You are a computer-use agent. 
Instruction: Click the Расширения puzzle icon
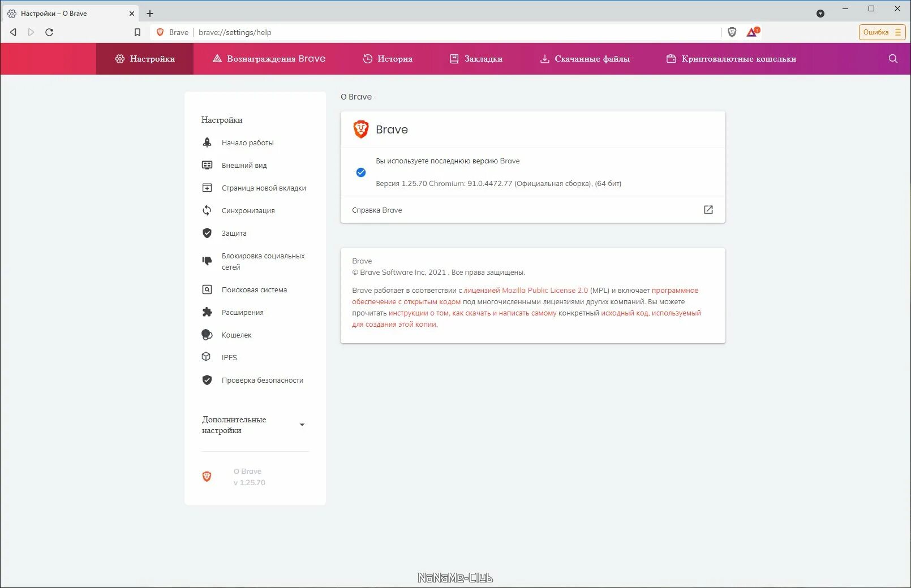point(207,312)
